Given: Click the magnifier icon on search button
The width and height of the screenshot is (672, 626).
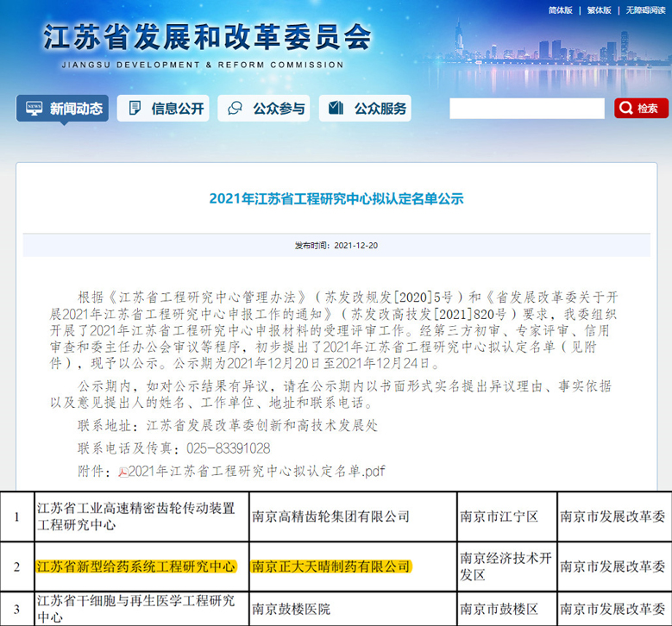Looking at the screenshot, I should tap(626, 109).
